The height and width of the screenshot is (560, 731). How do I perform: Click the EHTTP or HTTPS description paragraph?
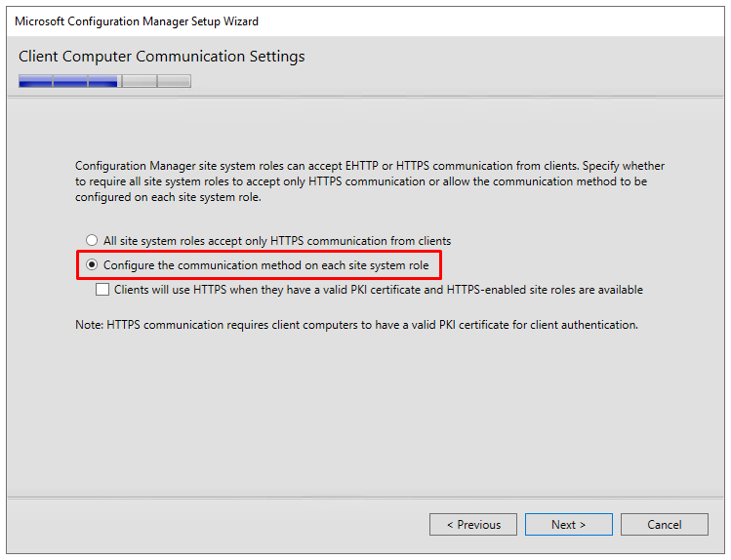370,181
